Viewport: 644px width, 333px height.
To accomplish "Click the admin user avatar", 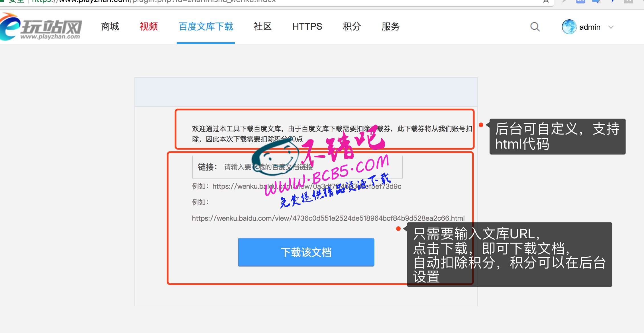I will point(569,27).
